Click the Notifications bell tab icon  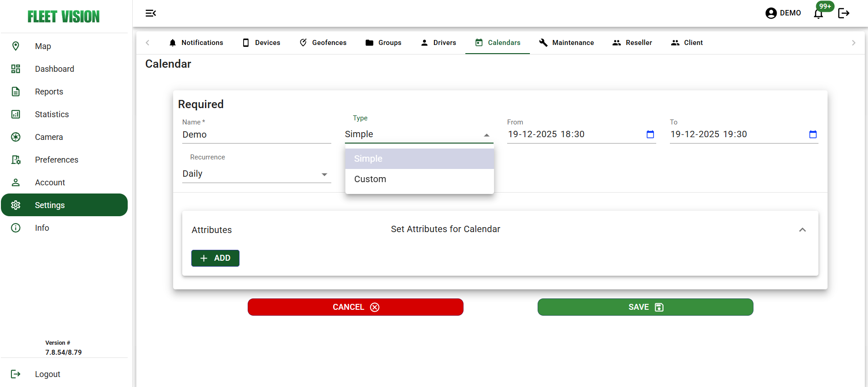[x=173, y=43]
